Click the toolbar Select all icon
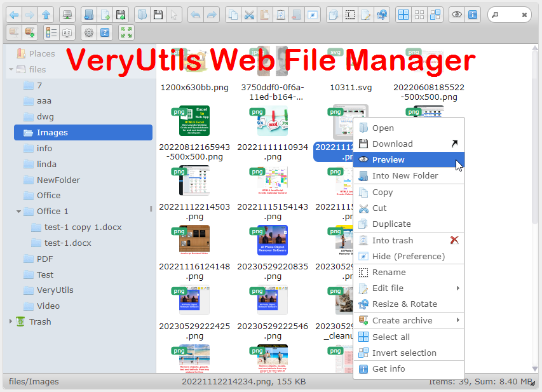This screenshot has width=542, height=392. [x=403, y=15]
